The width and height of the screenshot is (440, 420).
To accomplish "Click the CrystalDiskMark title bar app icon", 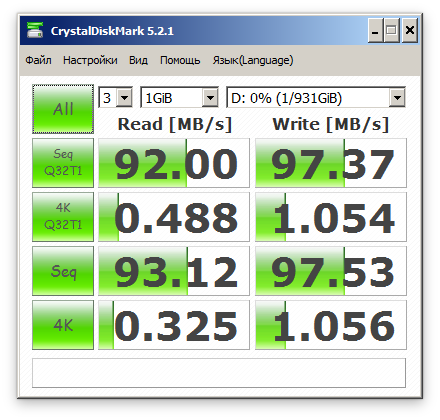I will (35, 30).
